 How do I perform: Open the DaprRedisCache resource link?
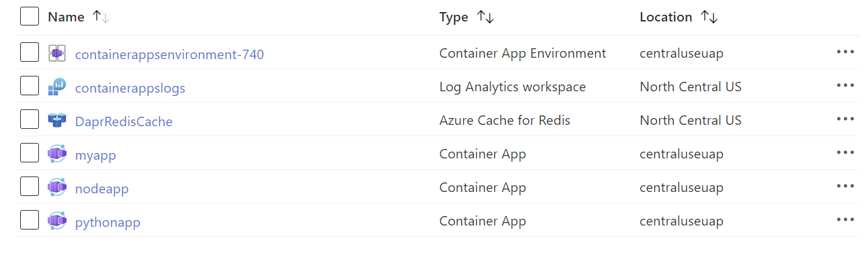pos(124,121)
